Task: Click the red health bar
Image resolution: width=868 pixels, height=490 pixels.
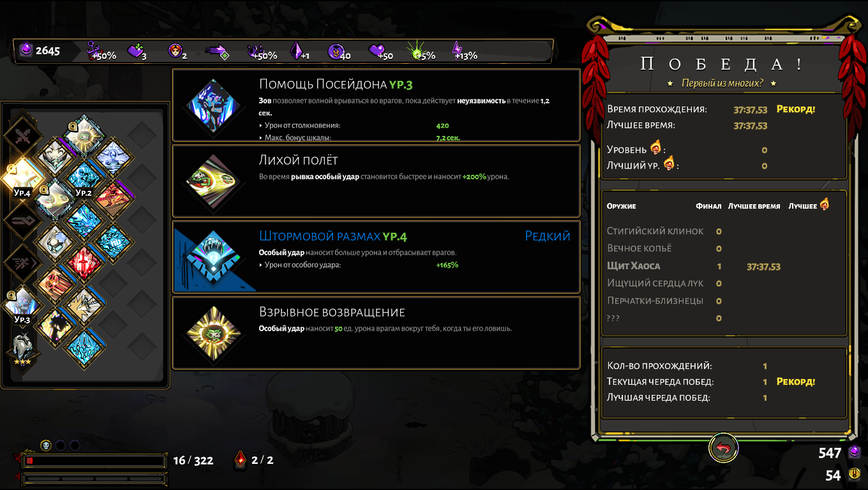Action: pyautogui.click(x=94, y=460)
